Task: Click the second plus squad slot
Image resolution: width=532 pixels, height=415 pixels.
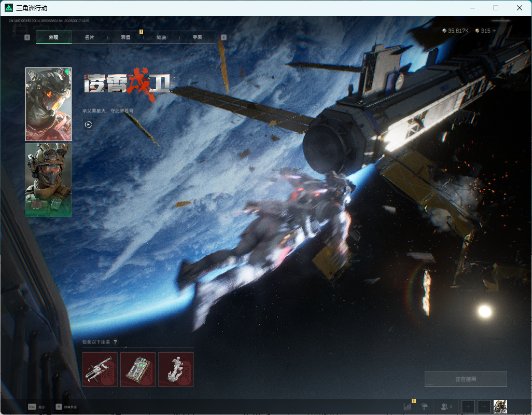Action: [x=484, y=407]
